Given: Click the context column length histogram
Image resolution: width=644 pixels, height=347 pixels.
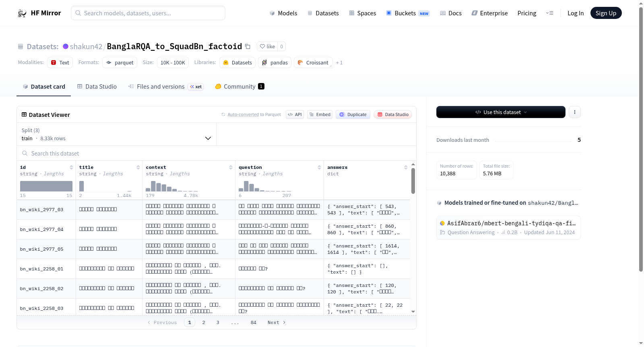Looking at the screenshot, I should coord(172,186).
